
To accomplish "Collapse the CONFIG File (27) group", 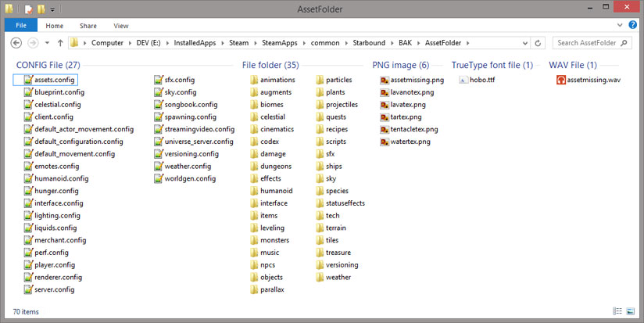I will [48, 65].
